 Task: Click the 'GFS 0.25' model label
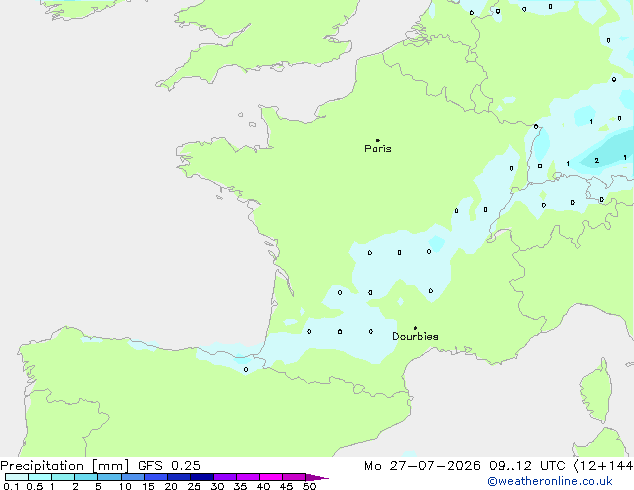169,466
